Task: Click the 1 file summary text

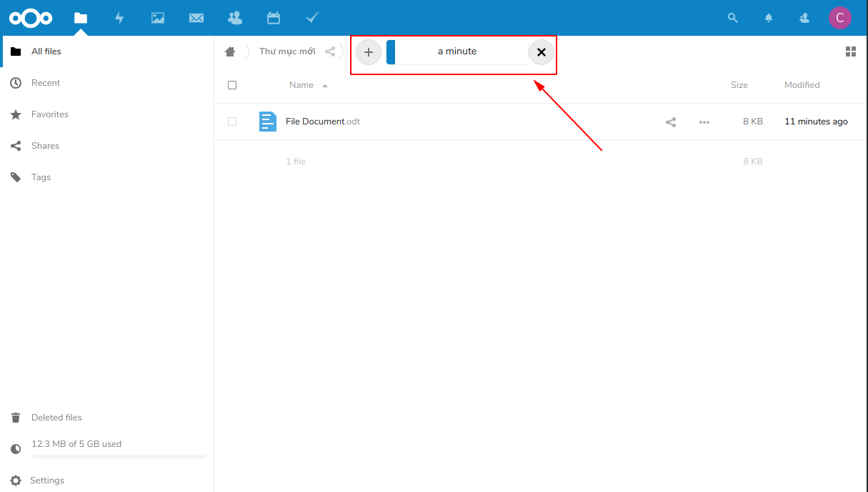Action: pyautogui.click(x=296, y=162)
